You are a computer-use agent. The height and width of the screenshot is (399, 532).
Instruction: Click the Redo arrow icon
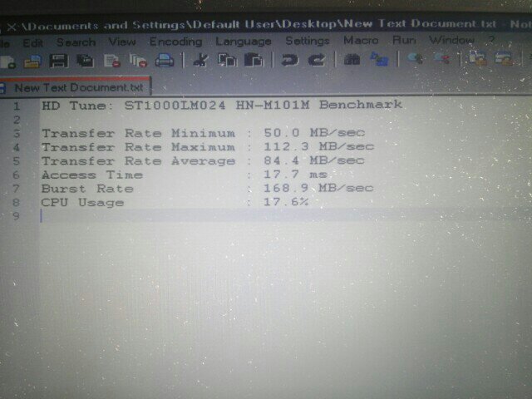tap(316, 60)
